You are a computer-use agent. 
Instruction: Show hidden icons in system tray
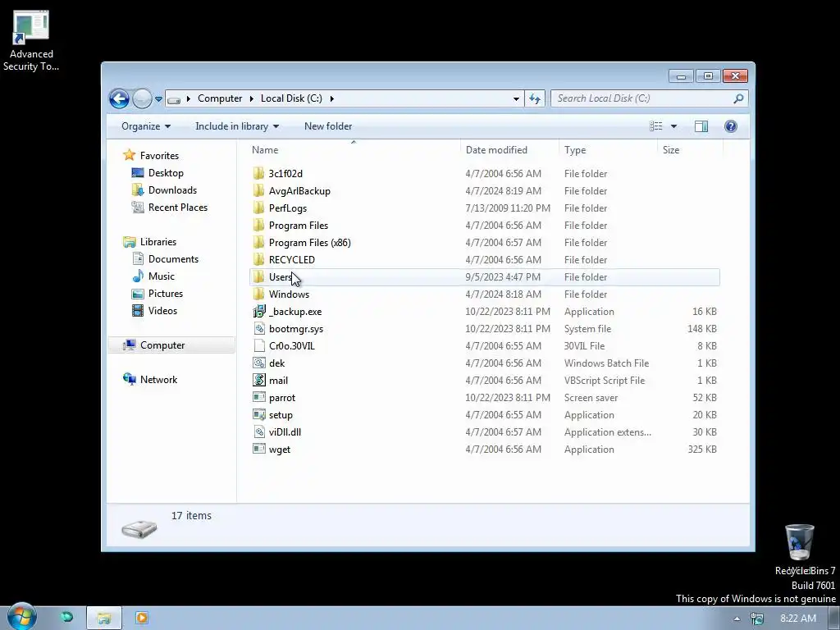point(737,619)
